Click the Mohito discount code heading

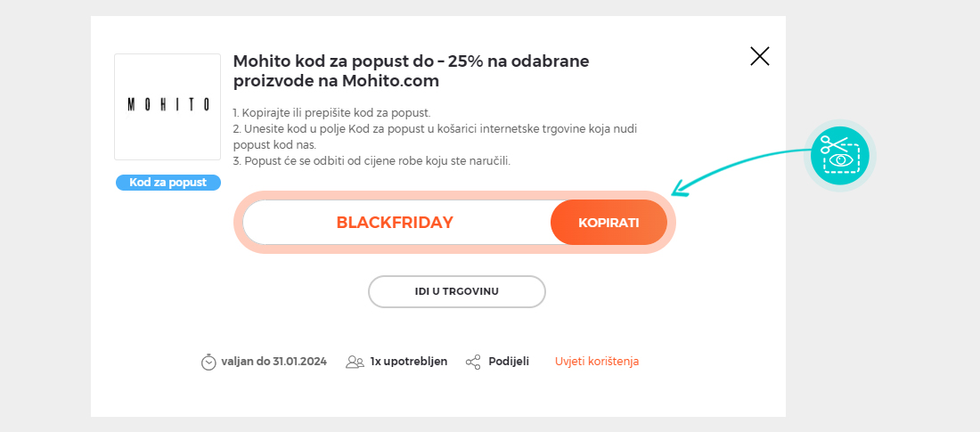(412, 71)
